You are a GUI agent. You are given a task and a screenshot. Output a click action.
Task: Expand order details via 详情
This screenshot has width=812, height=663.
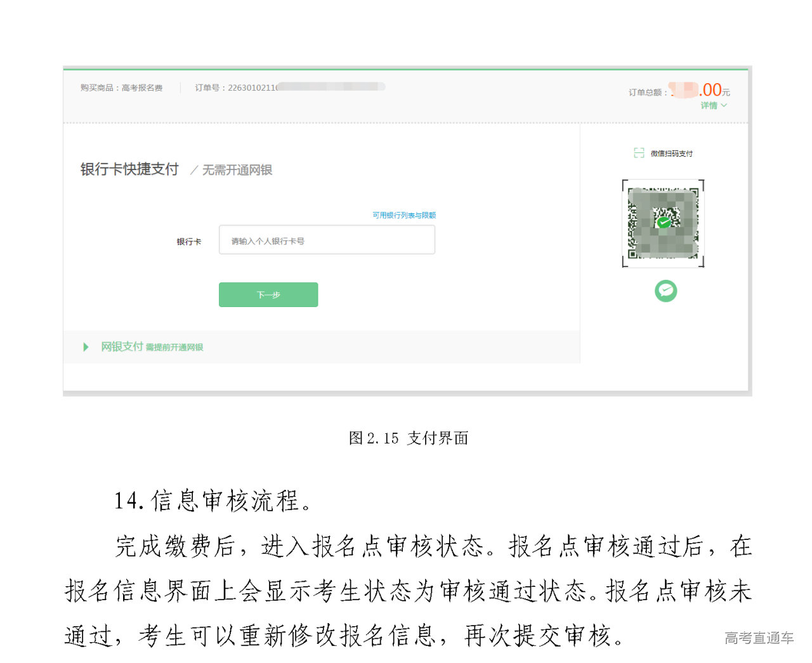pyautogui.click(x=709, y=105)
